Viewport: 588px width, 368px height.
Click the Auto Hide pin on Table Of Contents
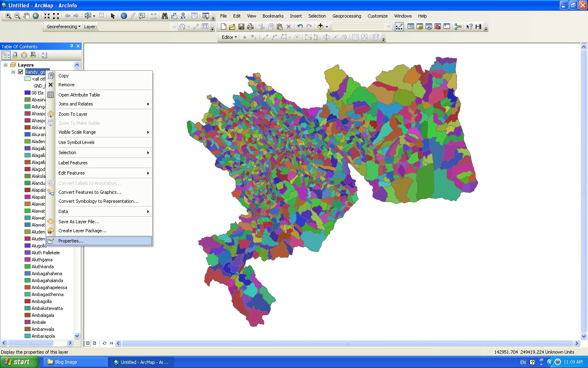pyautogui.click(x=72, y=46)
